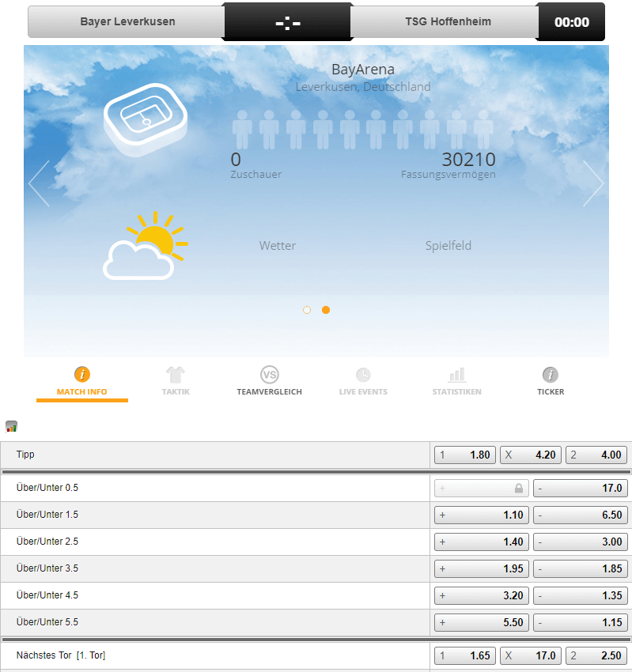Click the Über/Unter 3.5 row label
The height and width of the screenshot is (672, 632).
[x=47, y=568]
